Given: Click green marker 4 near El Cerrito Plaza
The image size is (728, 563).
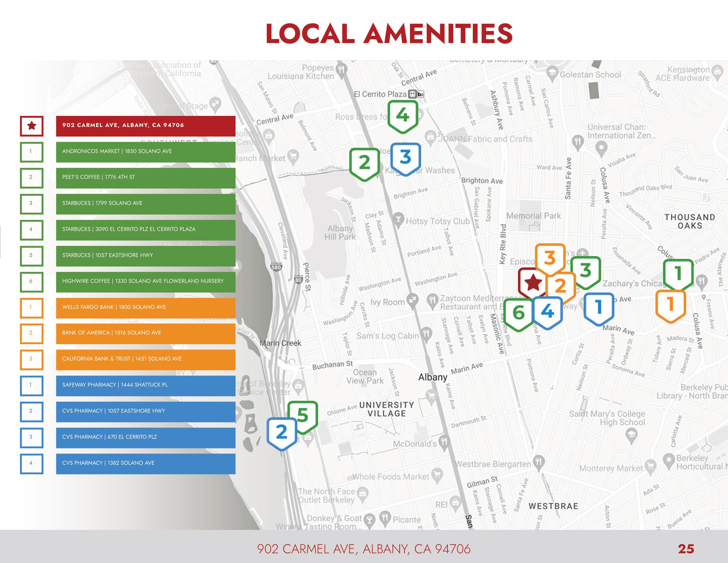Looking at the screenshot, I should (x=403, y=116).
